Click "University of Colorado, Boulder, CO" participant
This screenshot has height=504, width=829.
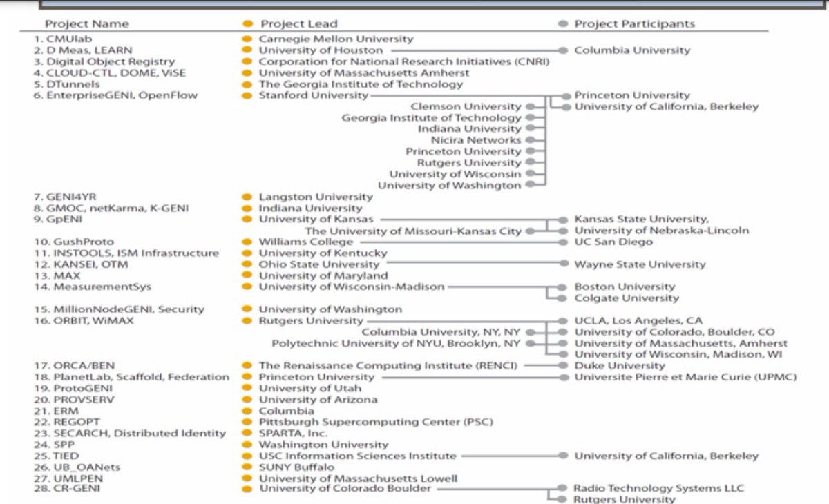pyautogui.click(x=675, y=332)
